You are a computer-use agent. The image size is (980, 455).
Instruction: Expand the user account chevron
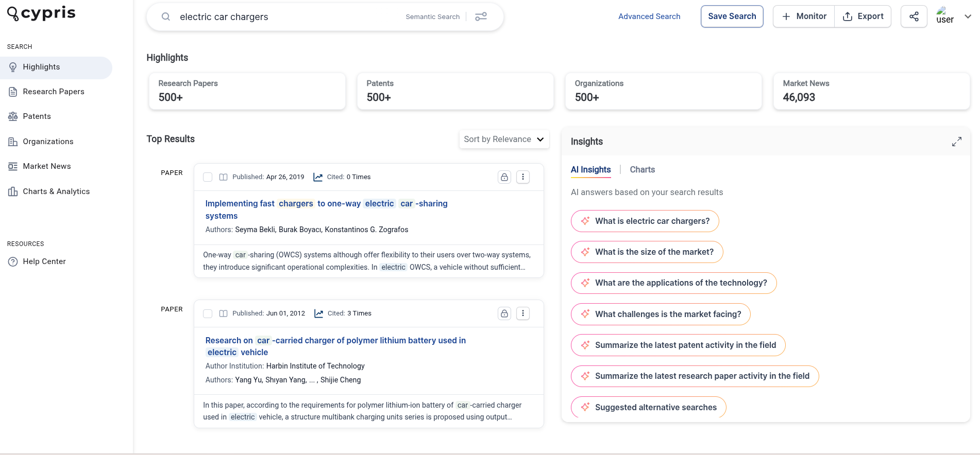(x=968, y=16)
